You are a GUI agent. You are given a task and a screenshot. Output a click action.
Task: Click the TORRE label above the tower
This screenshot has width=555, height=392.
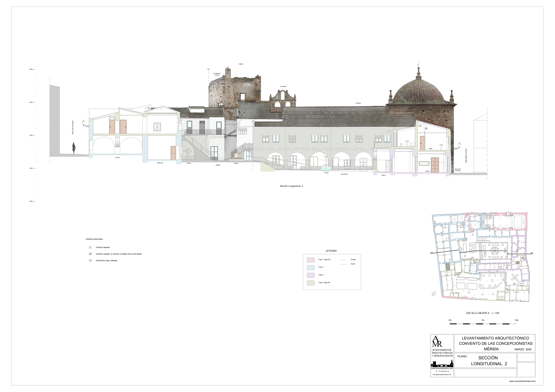pos(241,64)
